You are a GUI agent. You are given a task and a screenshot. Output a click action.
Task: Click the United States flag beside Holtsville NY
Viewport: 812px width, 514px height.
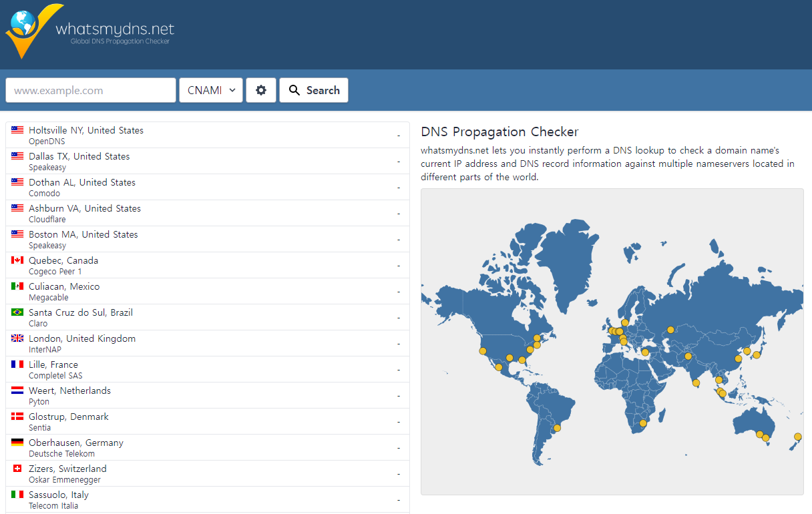tap(17, 130)
